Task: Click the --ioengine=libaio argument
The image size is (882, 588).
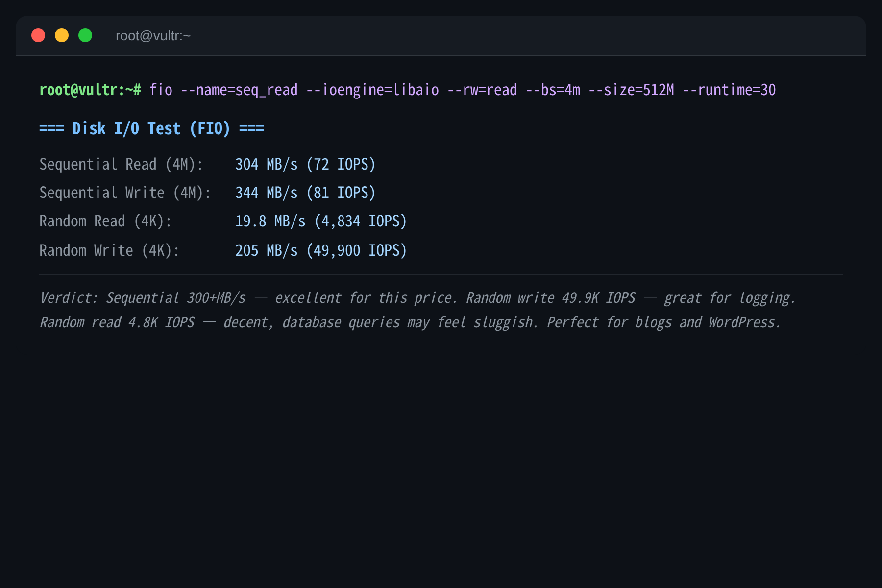Action: tap(372, 90)
